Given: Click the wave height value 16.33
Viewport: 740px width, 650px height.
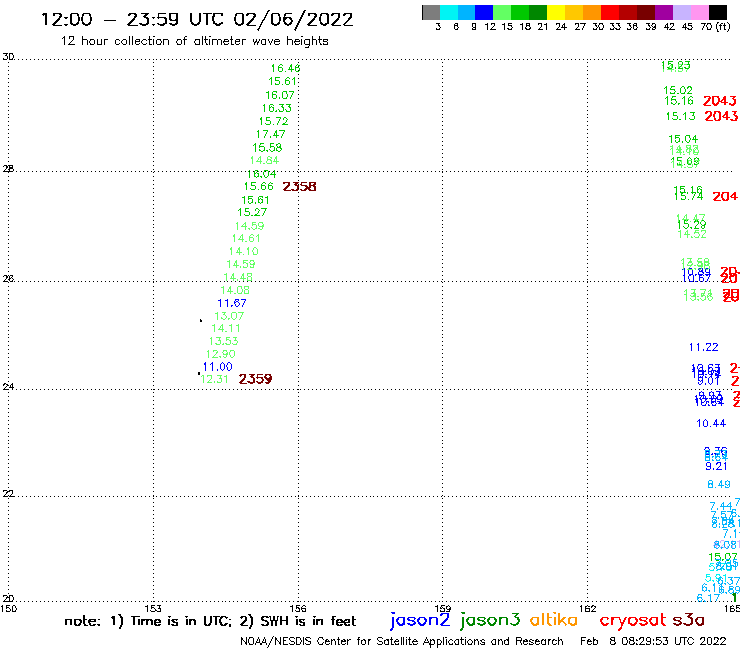Looking at the screenshot, I should [x=277, y=108].
